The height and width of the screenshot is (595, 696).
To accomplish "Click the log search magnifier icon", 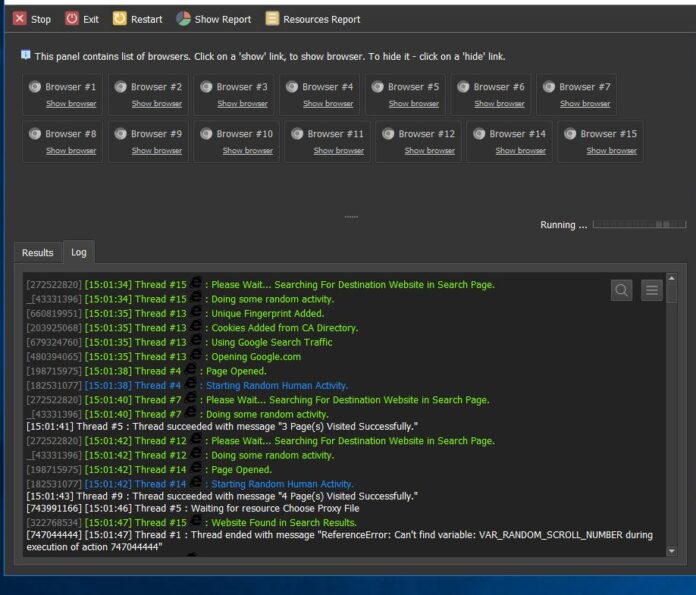I will [622, 290].
